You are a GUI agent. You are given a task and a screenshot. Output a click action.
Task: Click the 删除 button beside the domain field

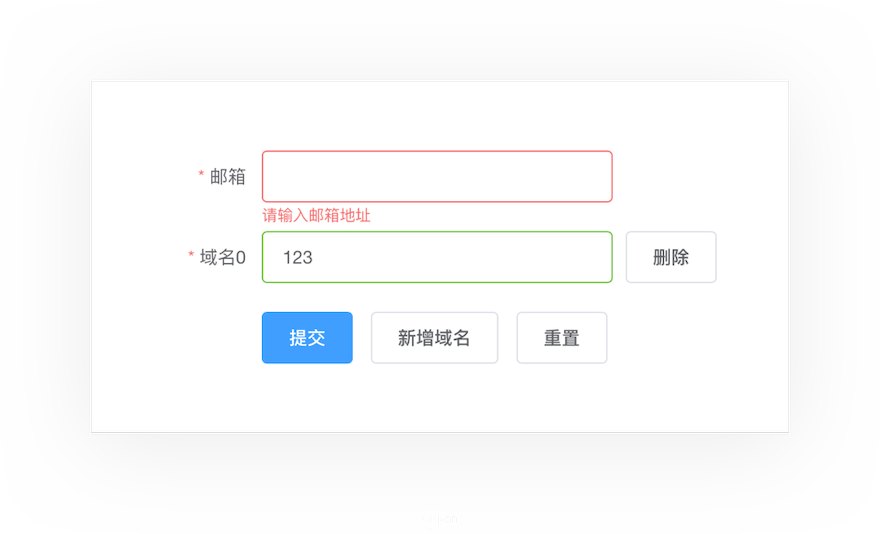(x=671, y=257)
